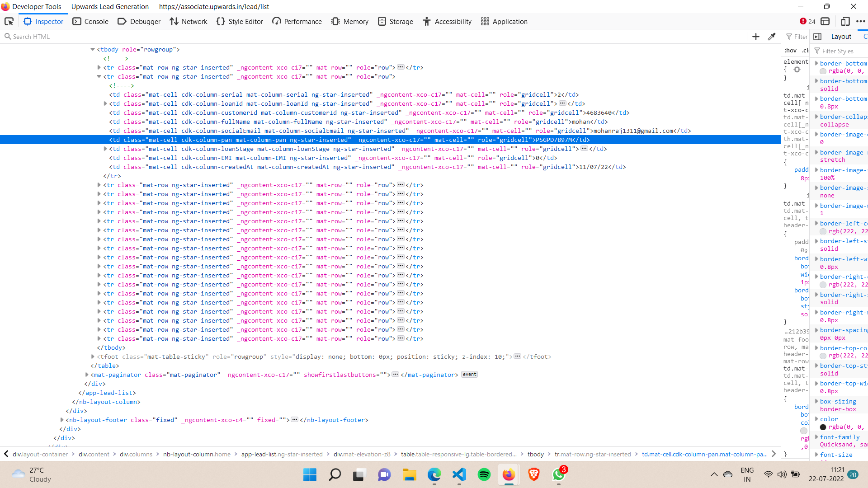
Task: Select tr.mat-row.ng-star-inserted breadcrumb
Action: pos(593,454)
